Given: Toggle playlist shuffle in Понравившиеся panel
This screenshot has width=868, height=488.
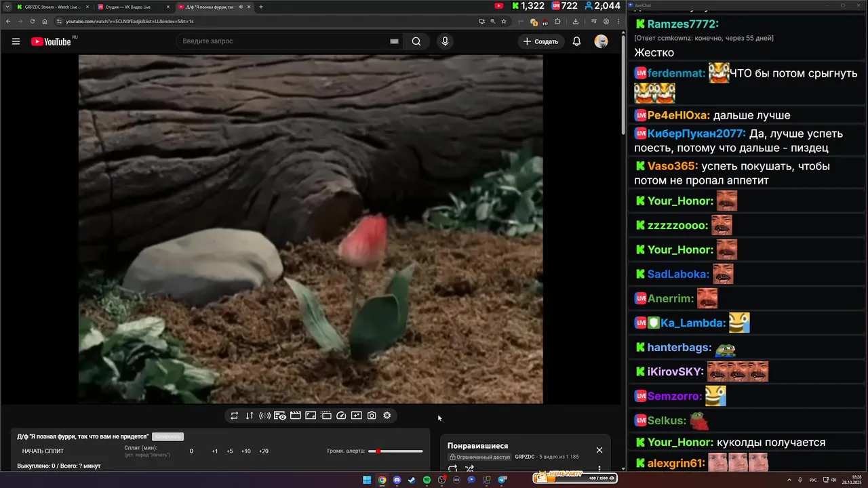Looking at the screenshot, I should click(x=469, y=468).
